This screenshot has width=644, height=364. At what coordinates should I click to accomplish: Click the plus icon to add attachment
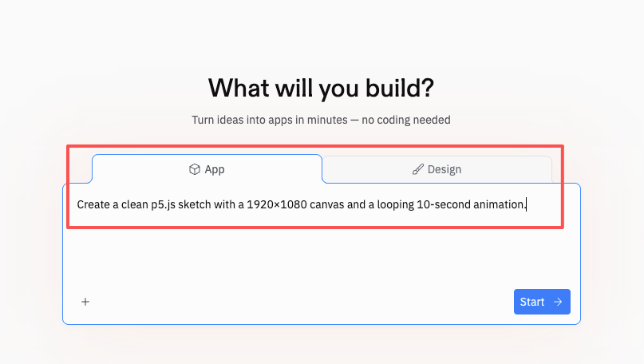[85, 302]
